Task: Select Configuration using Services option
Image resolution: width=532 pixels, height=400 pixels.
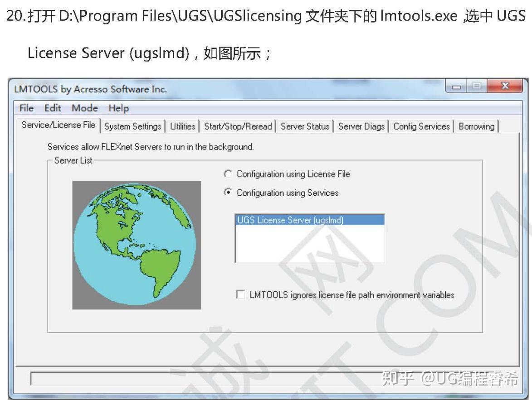Action: 229,193
